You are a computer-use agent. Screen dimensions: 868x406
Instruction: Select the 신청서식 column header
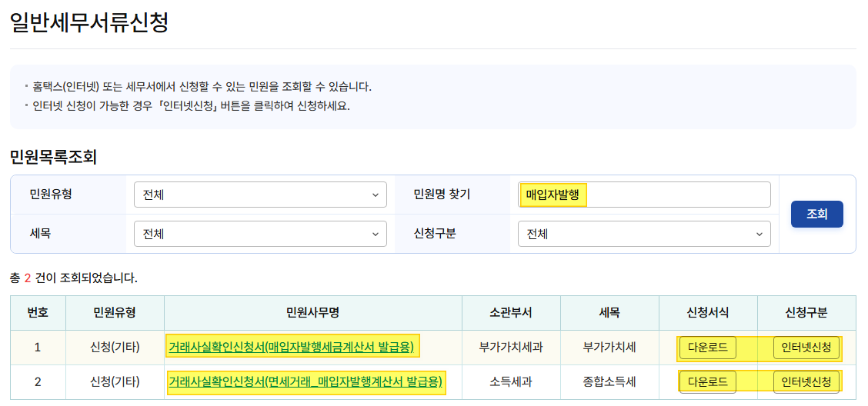[x=708, y=312]
